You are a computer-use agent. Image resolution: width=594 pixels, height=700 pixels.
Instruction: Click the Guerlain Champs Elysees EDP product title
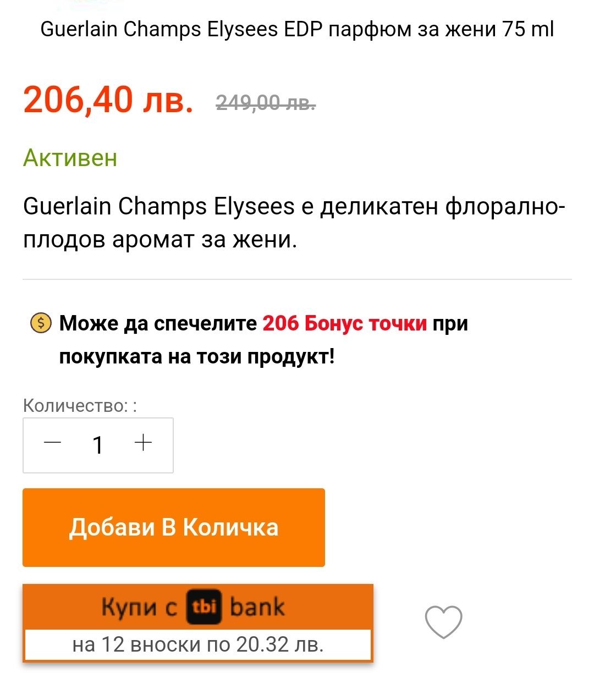tap(297, 29)
